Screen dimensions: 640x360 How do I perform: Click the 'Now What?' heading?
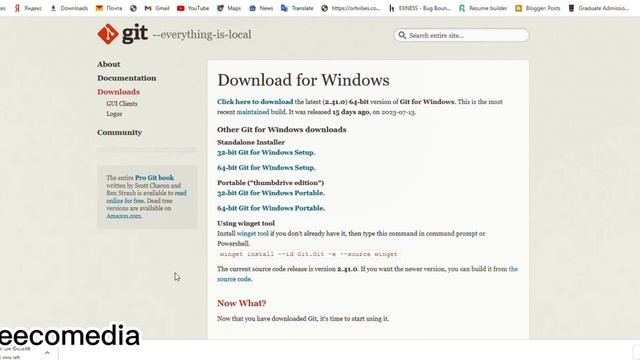point(242,303)
